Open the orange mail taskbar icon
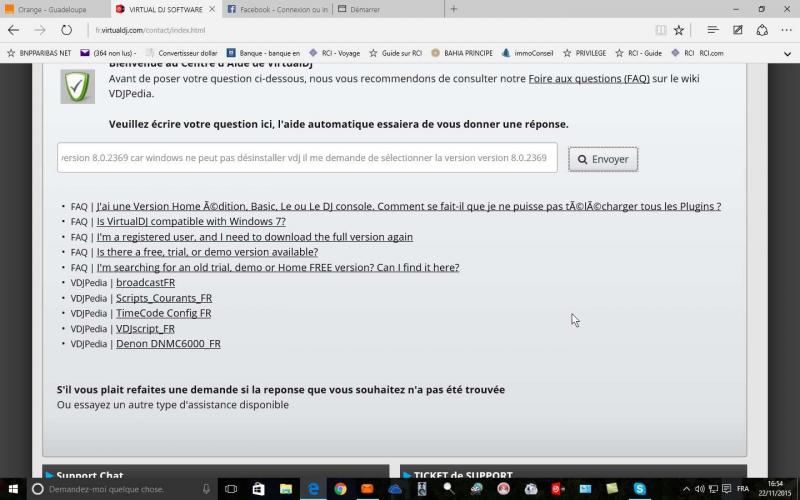 pyautogui.click(x=367, y=489)
